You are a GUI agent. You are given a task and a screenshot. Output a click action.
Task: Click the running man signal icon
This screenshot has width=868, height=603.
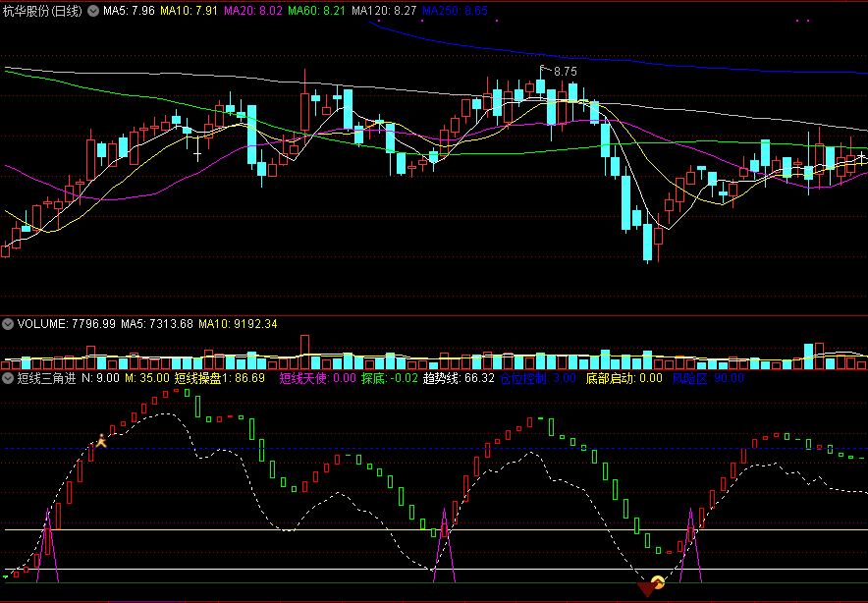coord(101,441)
